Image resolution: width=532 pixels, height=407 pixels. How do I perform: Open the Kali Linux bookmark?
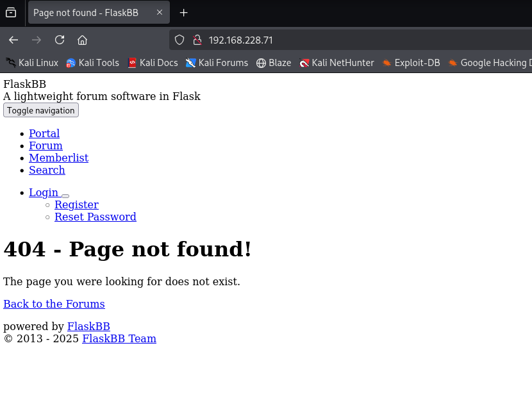coord(32,63)
